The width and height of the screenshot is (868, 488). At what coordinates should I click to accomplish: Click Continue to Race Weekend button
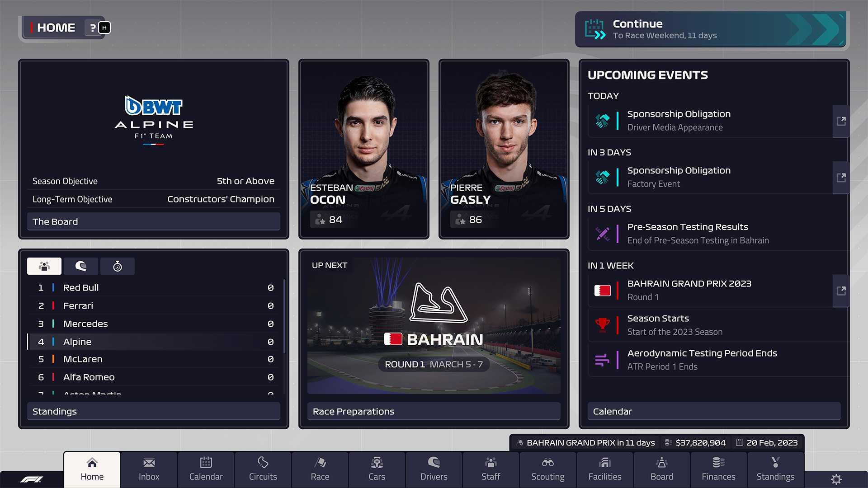712,28
